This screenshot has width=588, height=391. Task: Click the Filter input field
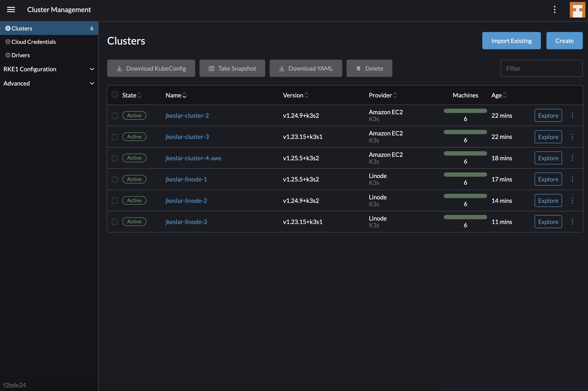click(x=541, y=68)
